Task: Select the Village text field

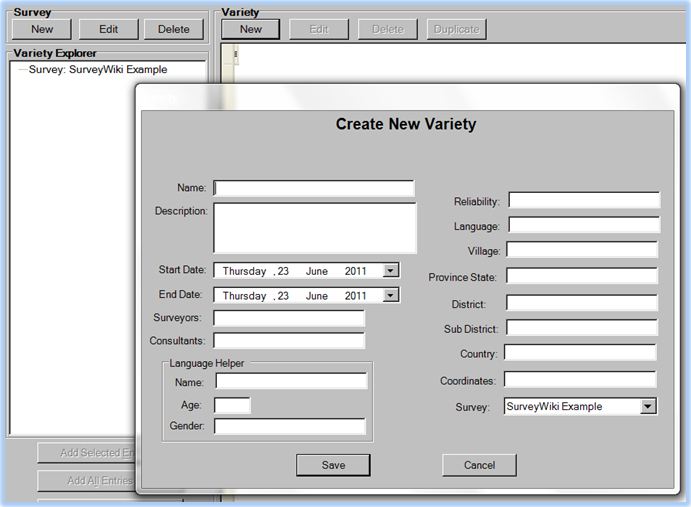Action: (x=581, y=250)
